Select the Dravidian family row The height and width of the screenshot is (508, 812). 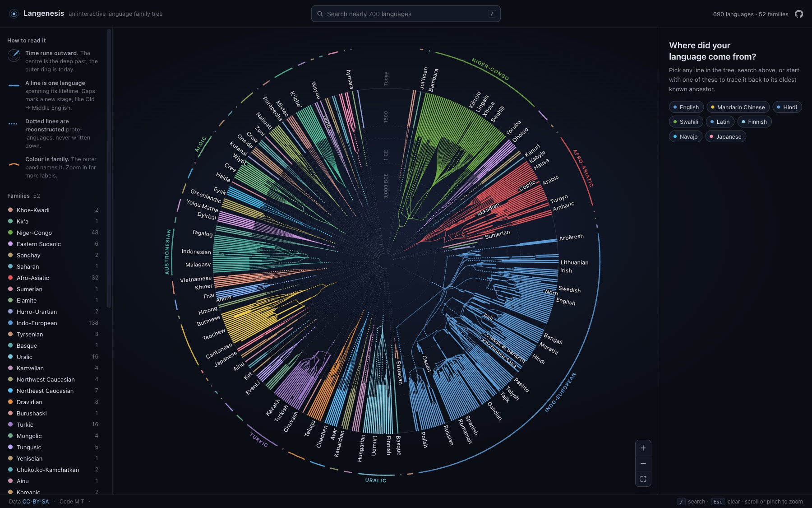point(53,402)
